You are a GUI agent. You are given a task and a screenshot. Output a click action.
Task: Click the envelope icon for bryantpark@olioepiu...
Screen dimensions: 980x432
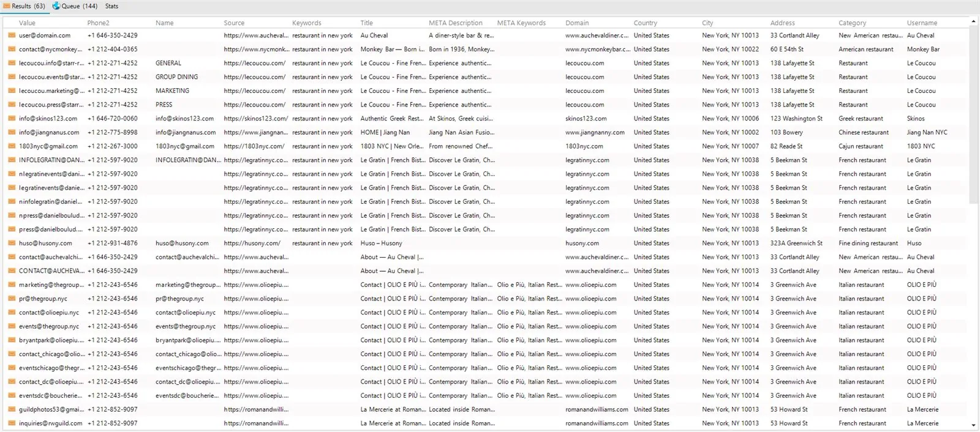12,340
